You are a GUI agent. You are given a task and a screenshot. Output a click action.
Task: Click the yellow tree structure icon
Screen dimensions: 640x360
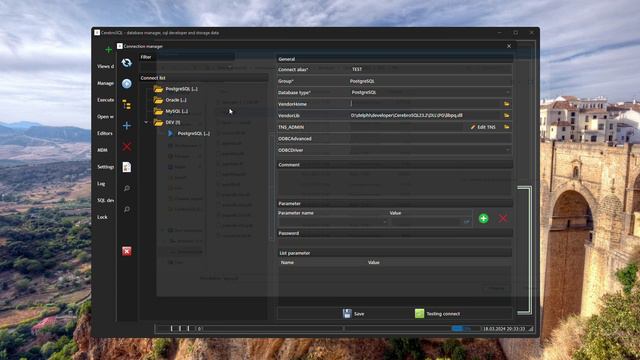click(127, 104)
